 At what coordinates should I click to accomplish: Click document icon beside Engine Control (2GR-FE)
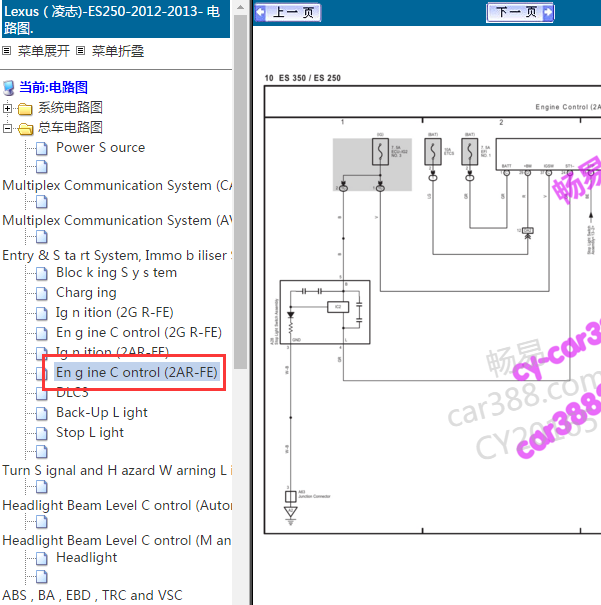[x=42, y=333]
